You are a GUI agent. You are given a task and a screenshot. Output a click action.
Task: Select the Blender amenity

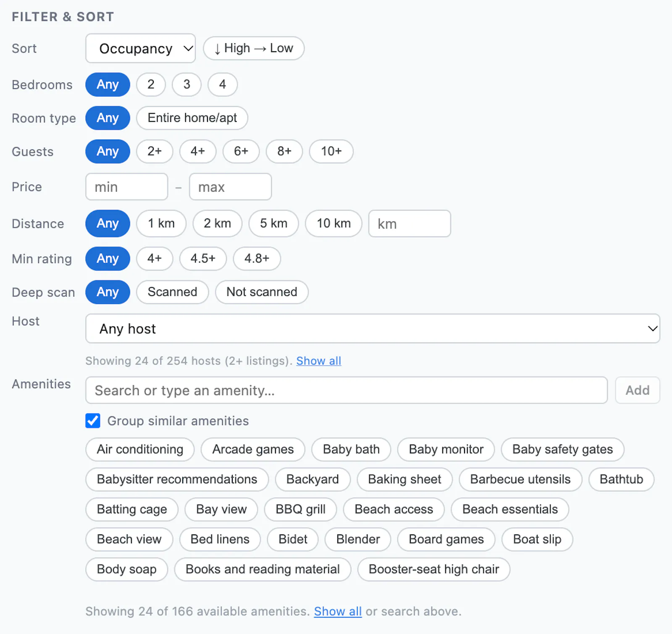(x=358, y=539)
